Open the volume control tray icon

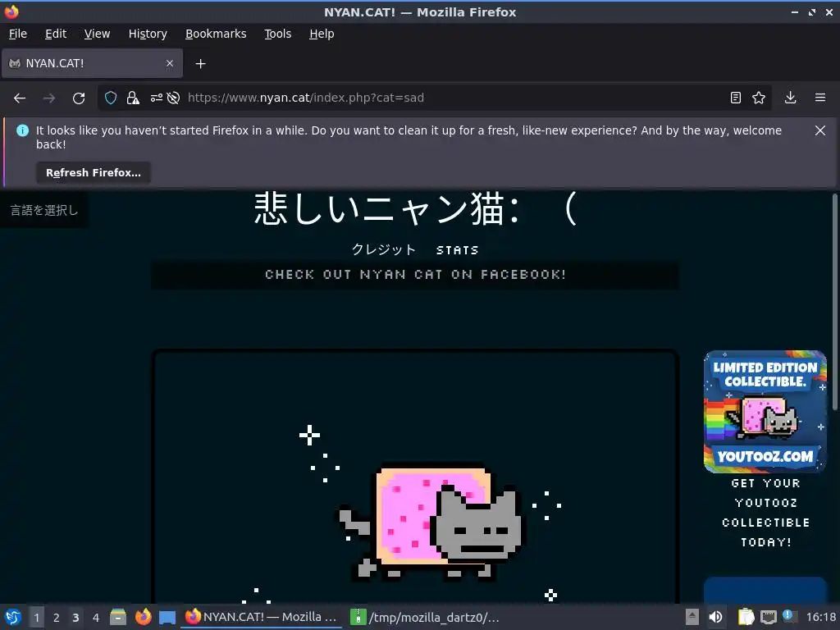715,617
